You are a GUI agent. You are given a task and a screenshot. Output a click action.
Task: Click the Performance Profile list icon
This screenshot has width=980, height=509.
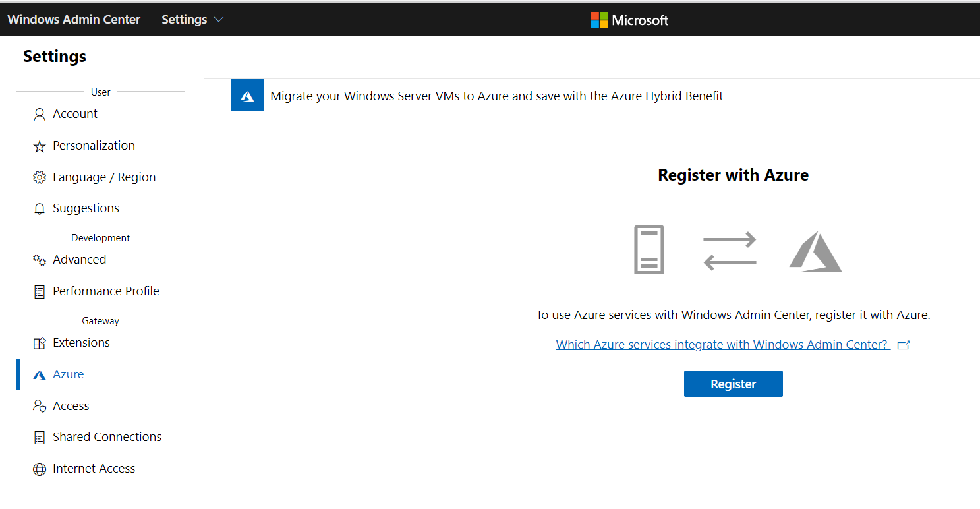[x=39, y=292]
